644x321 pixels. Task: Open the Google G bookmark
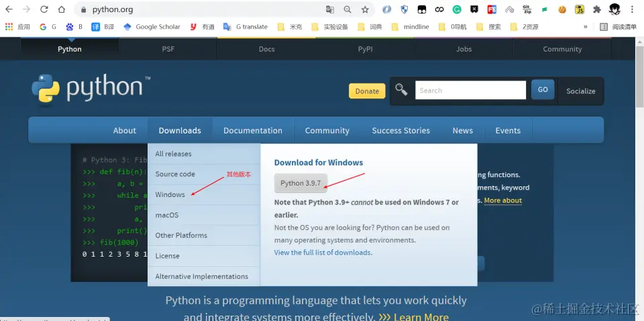[x=48, y=27]
